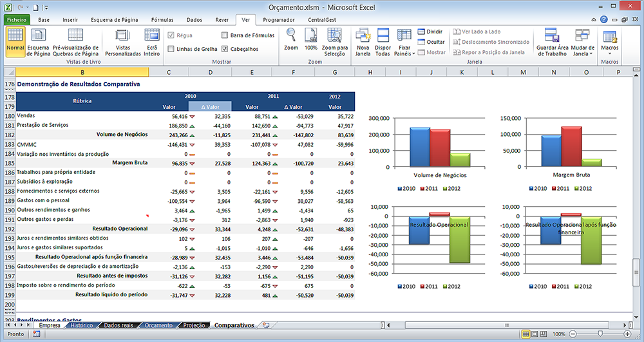This screenshot has width=644, height=342.
Task: Click the zoom slider handle
Action: [600, 334]
